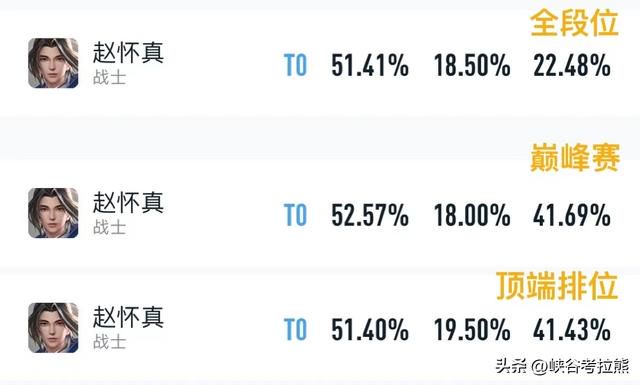Image resolution: width=640 pixels, height=385 pixels.
Task: Open the 全段位 section heading
Action: coord(574,23)
